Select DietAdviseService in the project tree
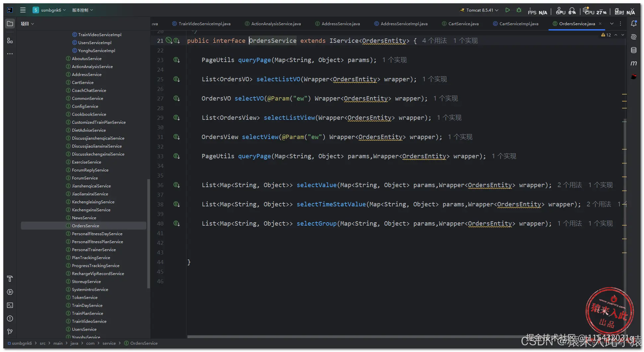The width and height of the screenshot is (644, 352). [x=89, y=130]
